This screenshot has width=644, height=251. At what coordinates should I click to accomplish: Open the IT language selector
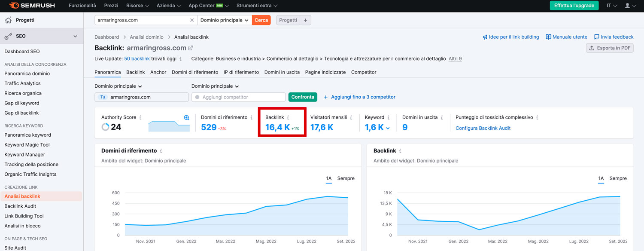(x=612, y=6)
